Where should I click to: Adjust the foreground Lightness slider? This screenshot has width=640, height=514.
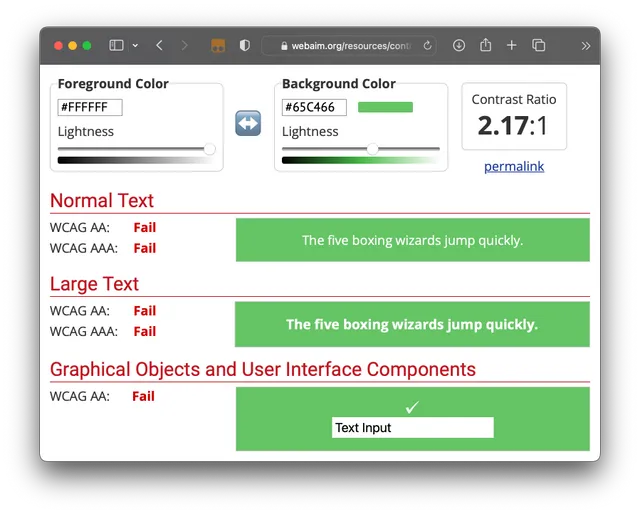(x=209, y=149)
